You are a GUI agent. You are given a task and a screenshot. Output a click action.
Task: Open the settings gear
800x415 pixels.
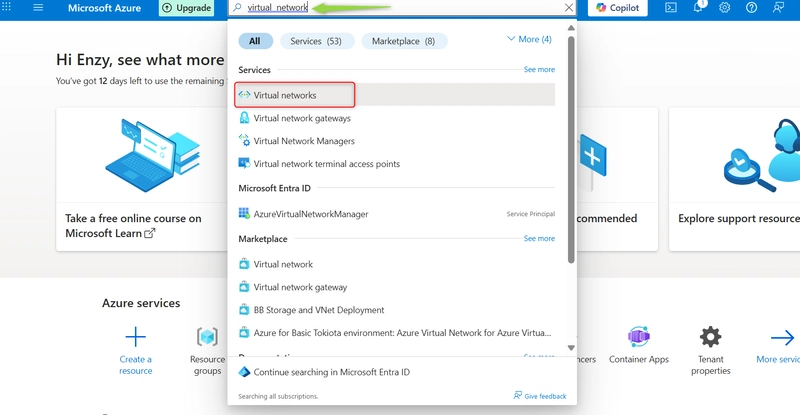[x=724, y=8]
